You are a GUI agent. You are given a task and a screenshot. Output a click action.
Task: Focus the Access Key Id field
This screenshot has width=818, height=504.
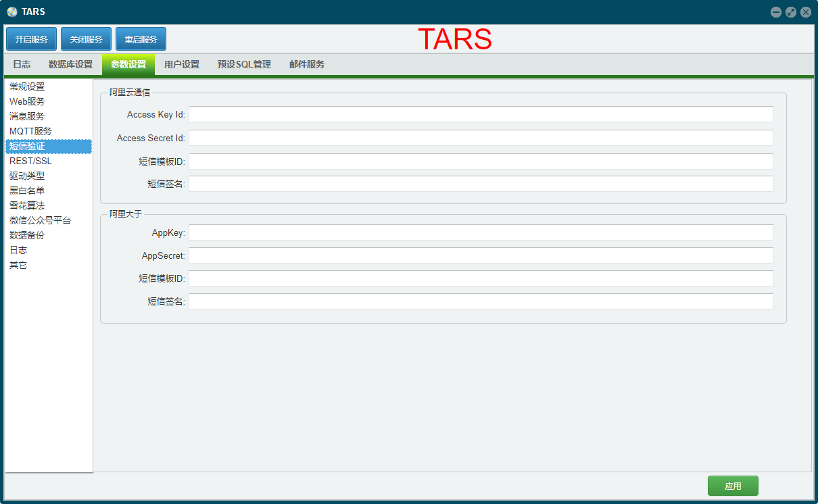click(481, 114)
